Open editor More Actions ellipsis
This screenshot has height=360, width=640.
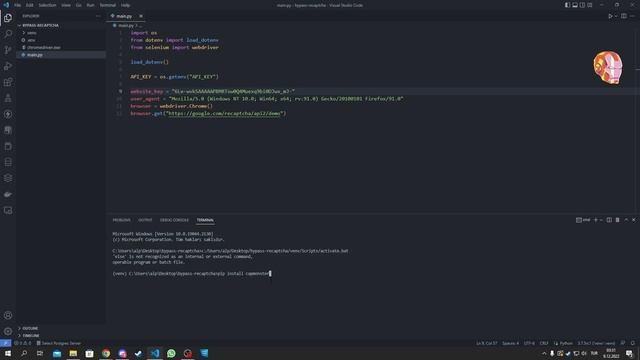click(x=632, y=16)
